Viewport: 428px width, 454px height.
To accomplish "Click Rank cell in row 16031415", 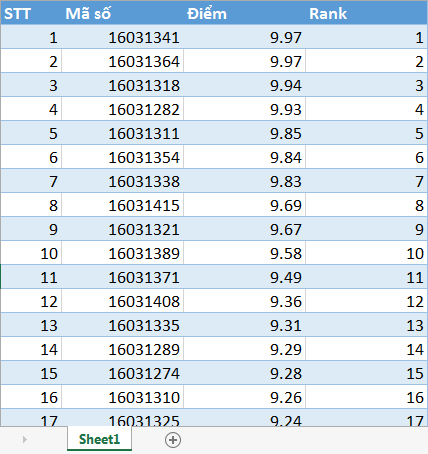I will coord(366,205).
